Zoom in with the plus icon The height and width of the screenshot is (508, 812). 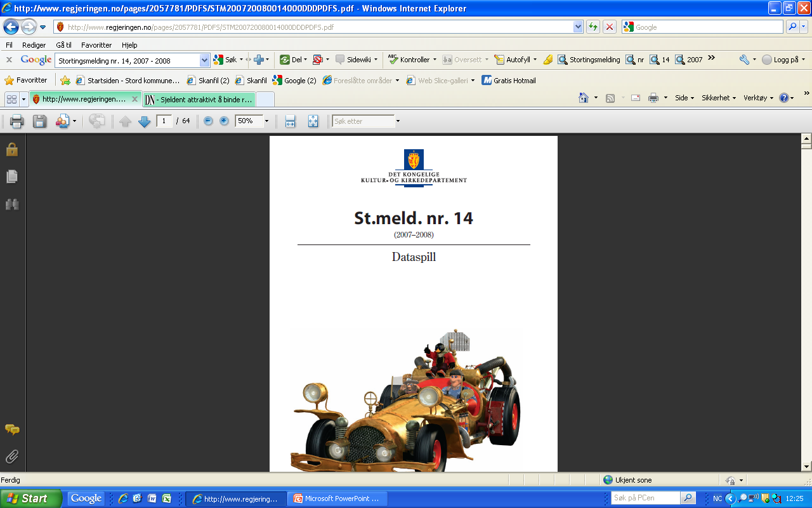[224, 121]
